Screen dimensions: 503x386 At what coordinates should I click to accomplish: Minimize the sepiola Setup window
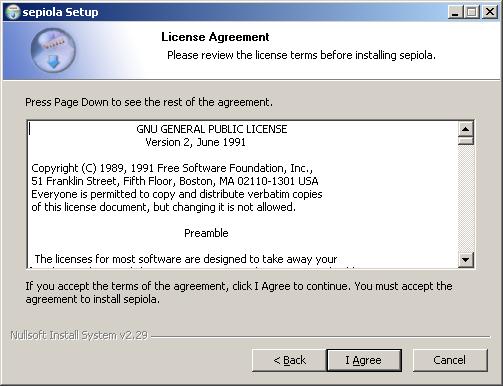[x=455, y=12]
